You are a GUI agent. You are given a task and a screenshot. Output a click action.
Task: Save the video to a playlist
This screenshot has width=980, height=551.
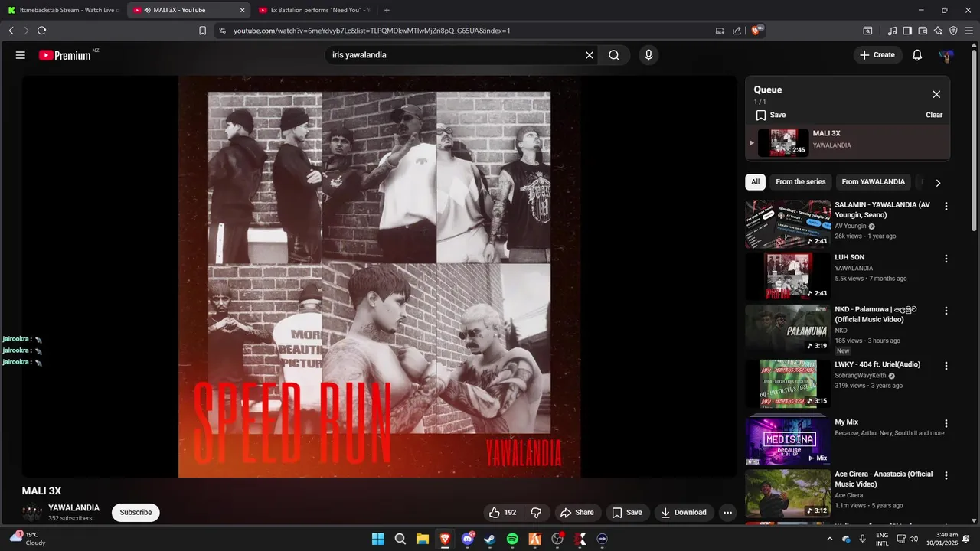[626, 513]
